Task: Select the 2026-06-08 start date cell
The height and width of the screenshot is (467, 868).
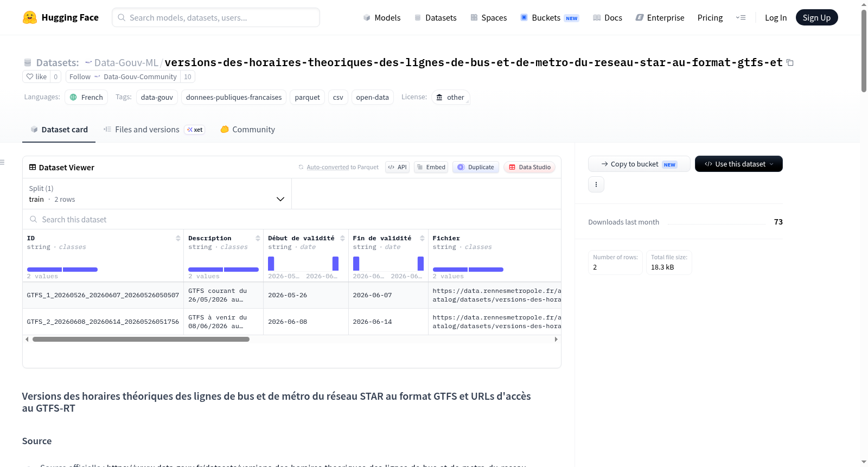Action: [306, 322]
